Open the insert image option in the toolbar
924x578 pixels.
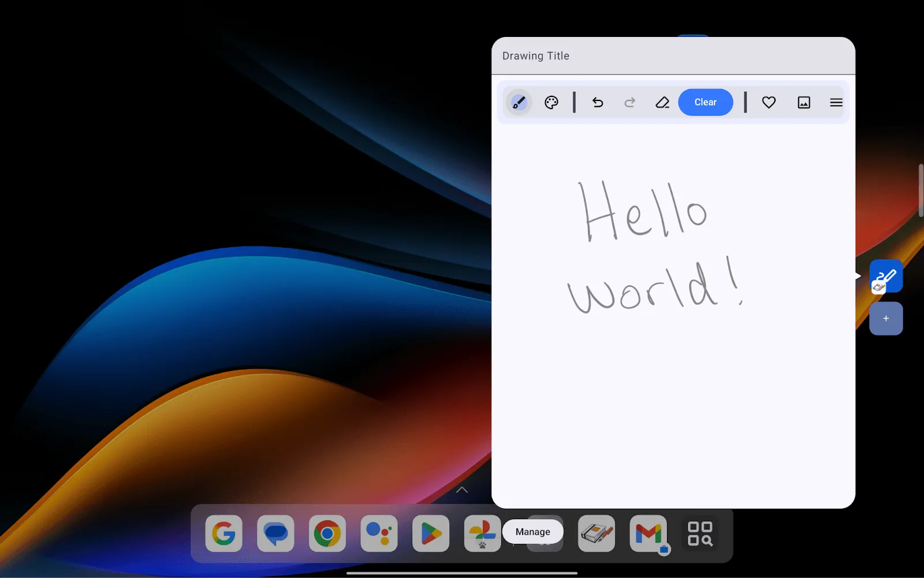tap(803, 102)
